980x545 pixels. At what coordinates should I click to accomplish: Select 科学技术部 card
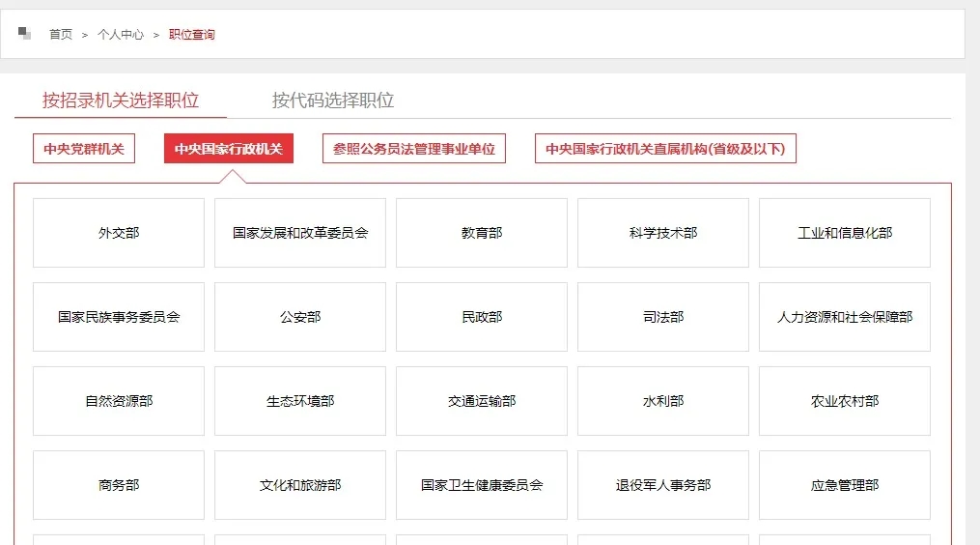click(x=663, y=233)
